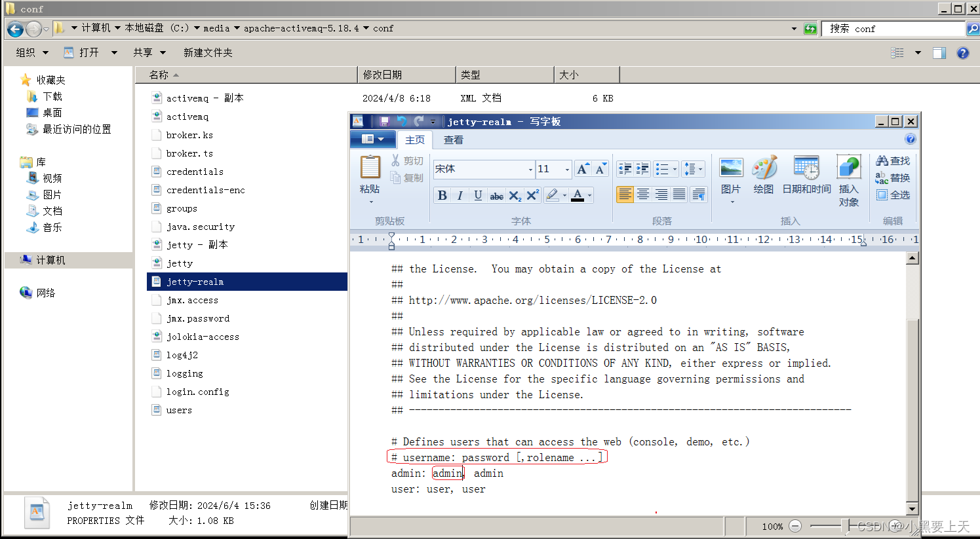Expand the bullet list style dropdown arrow
Screen dimensions: 980x539
coord(675,169)
